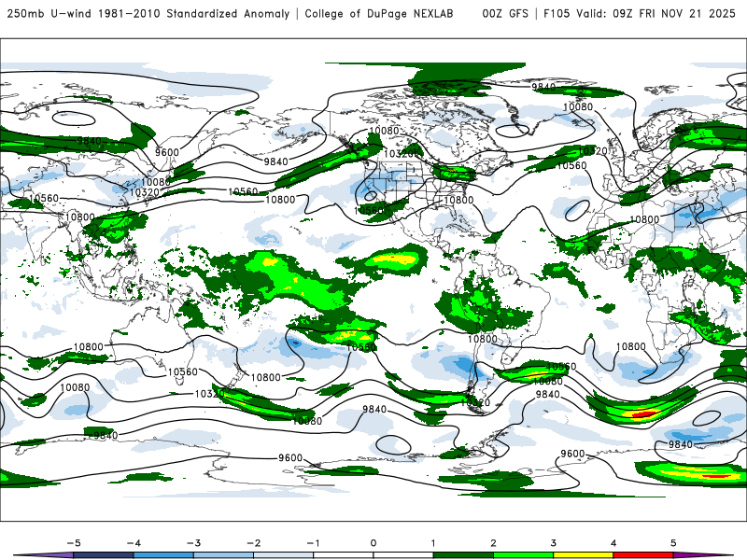This screenshot has width=747, height=560.
Task: Click the 10800 contour label over southern Africa
Action: tap(631, 346)
